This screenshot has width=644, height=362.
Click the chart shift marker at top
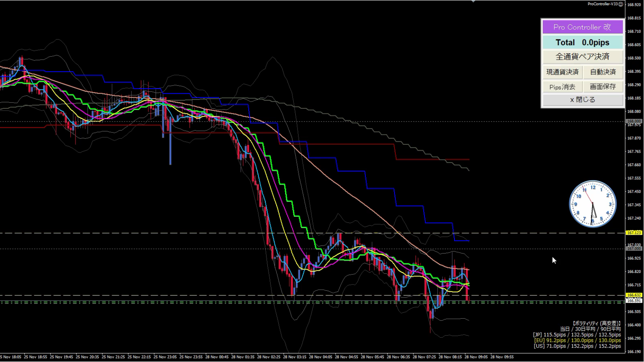(x=473, y=1)
